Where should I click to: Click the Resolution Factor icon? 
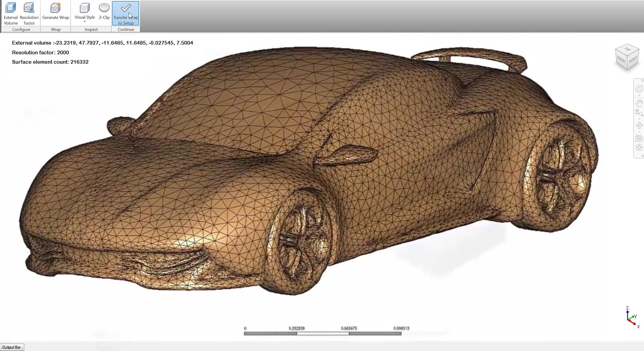(29, 13)
